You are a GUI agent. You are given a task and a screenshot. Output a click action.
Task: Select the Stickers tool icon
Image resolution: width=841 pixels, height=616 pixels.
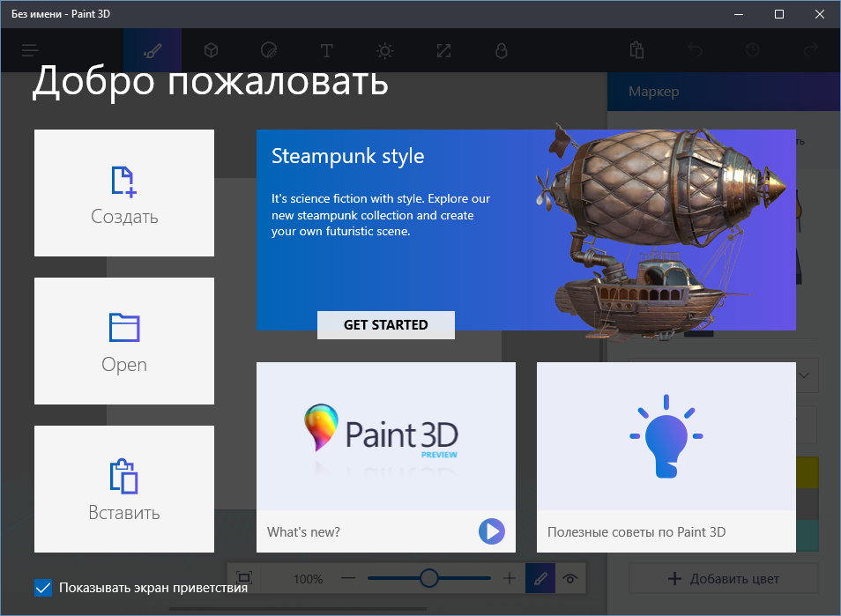269,50
